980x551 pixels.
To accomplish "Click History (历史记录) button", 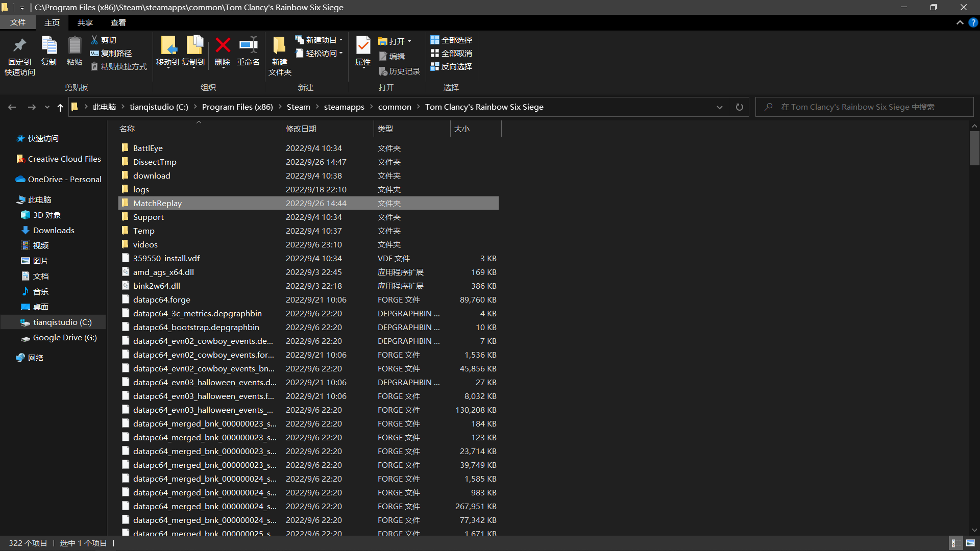I will point(400,71).
